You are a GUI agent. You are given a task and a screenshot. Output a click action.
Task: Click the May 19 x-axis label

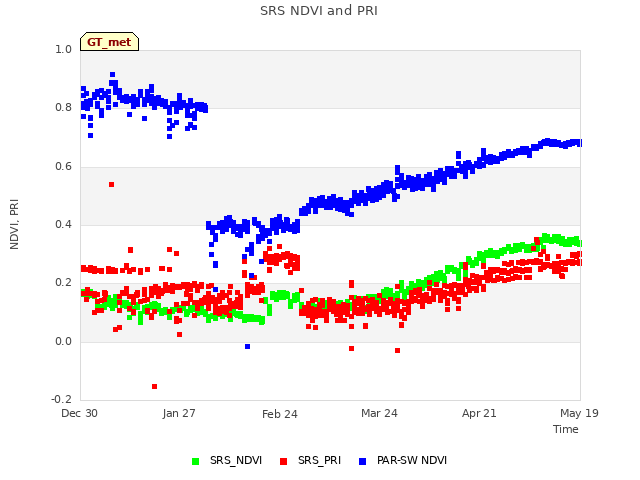coord(579,413)
